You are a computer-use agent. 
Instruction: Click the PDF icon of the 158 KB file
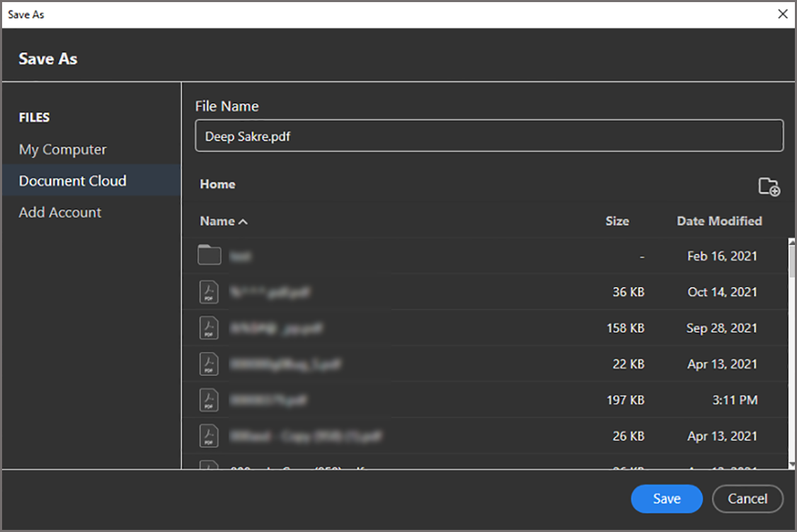209,328
